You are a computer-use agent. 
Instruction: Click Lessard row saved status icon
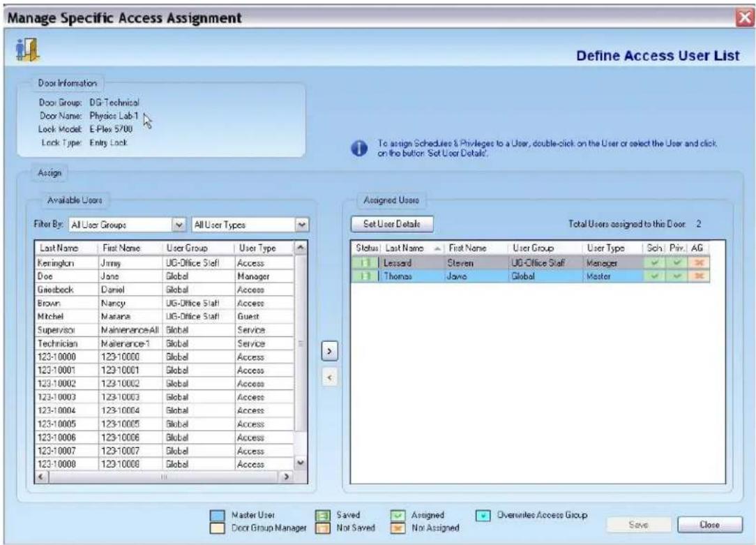coord(365,263)
